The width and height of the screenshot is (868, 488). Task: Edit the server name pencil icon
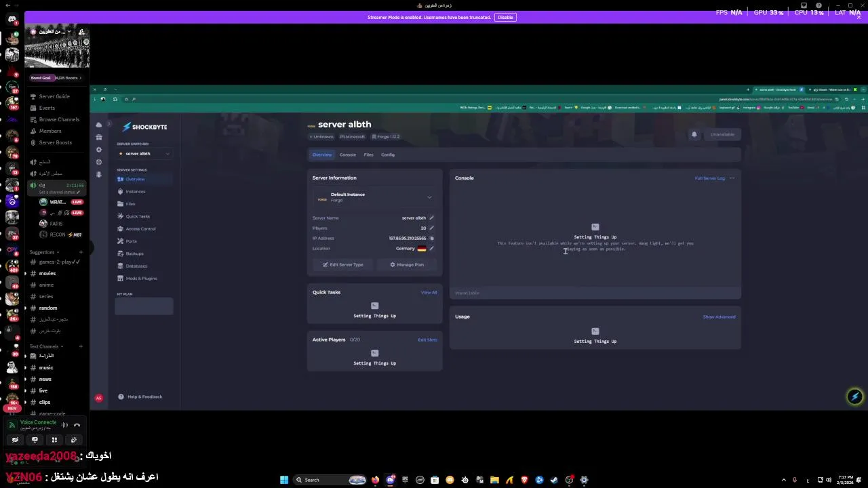431,218
